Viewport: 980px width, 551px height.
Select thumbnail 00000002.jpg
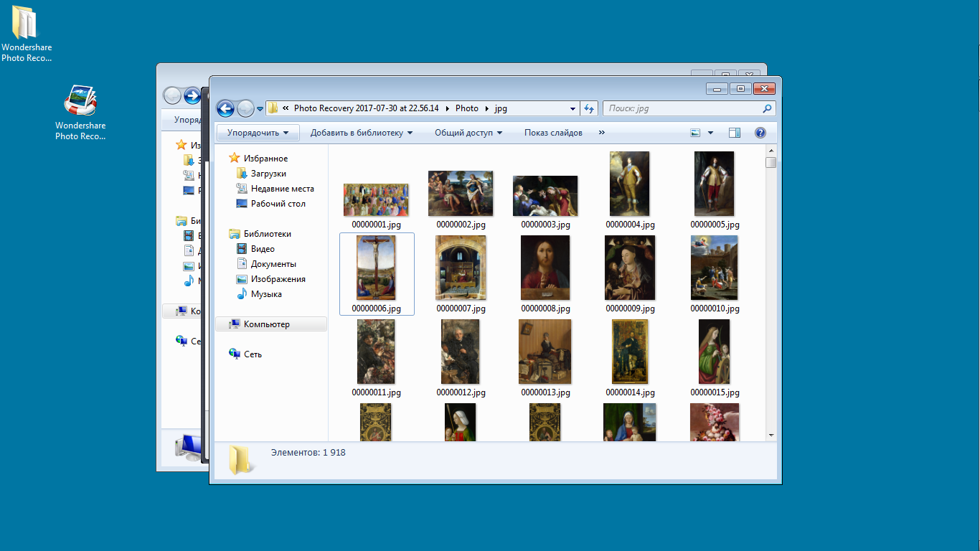tap(461, 194)
